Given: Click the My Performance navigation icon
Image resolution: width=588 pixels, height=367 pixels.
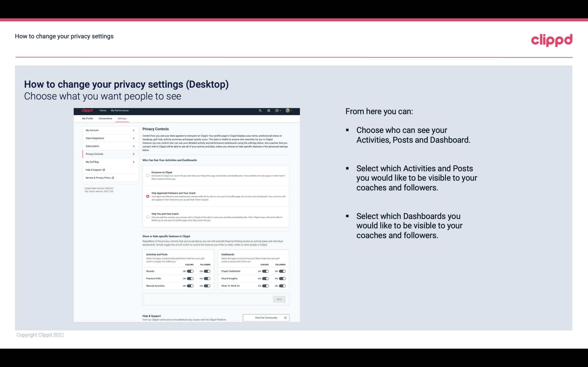Looking at the screenshot, I should coord(120,110).
